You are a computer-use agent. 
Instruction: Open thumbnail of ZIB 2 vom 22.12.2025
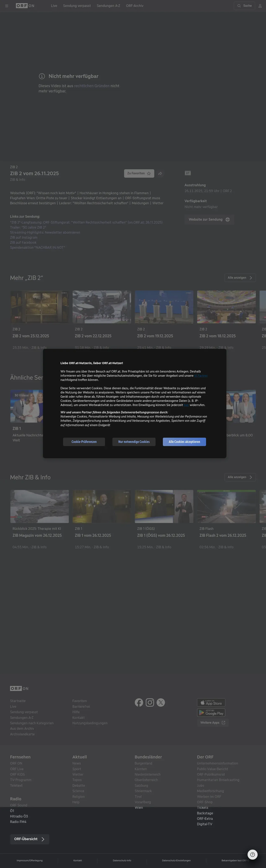point(102,307)
